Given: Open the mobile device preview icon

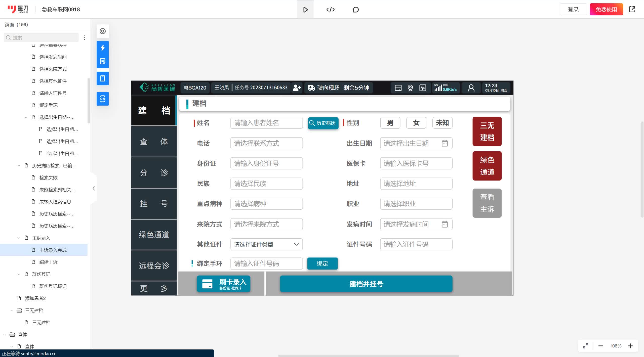Looking at the screenshot, I should coord(102,78).
